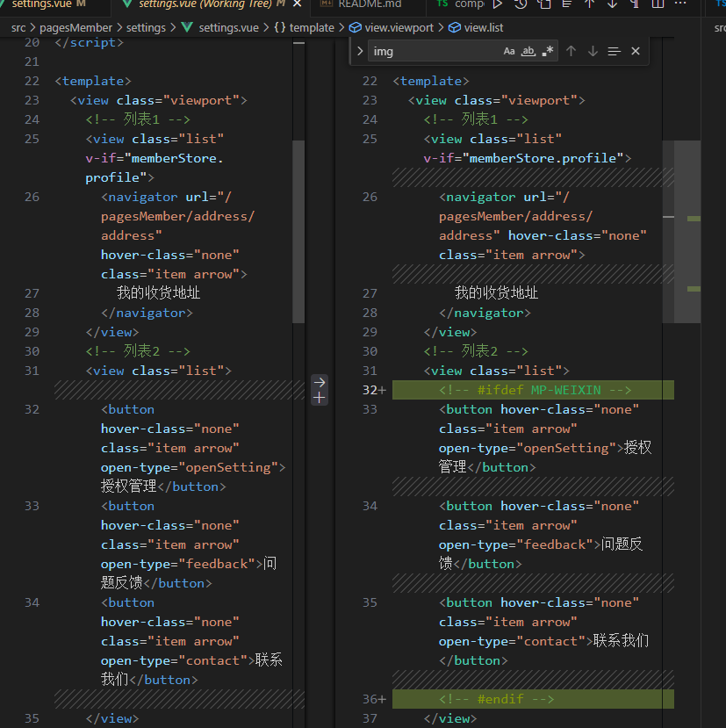
Task: Click line number 26 in left pane
Action: 32,197
